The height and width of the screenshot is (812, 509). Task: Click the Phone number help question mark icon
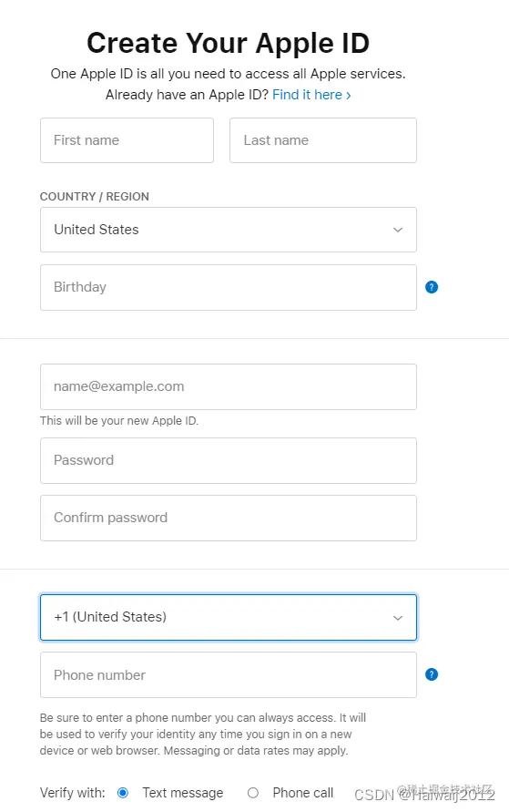(x=432, y=674)
